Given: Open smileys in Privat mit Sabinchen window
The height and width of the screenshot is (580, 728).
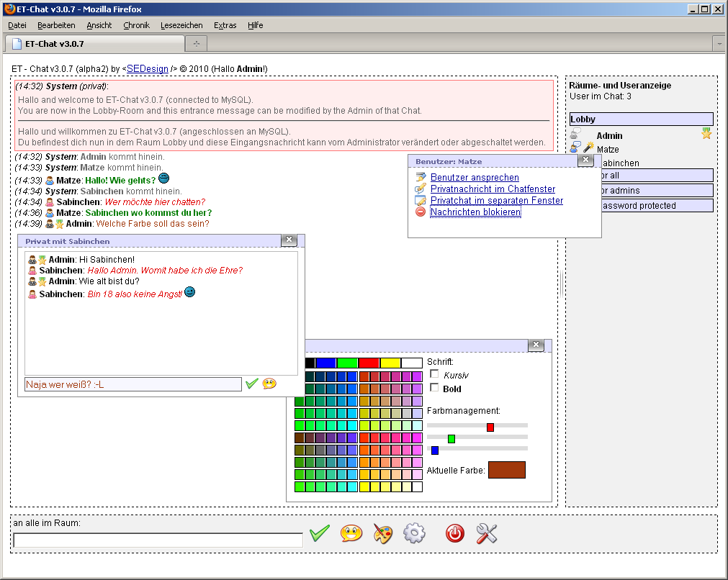Looking at the screenshot, I should tap(269, 384).
